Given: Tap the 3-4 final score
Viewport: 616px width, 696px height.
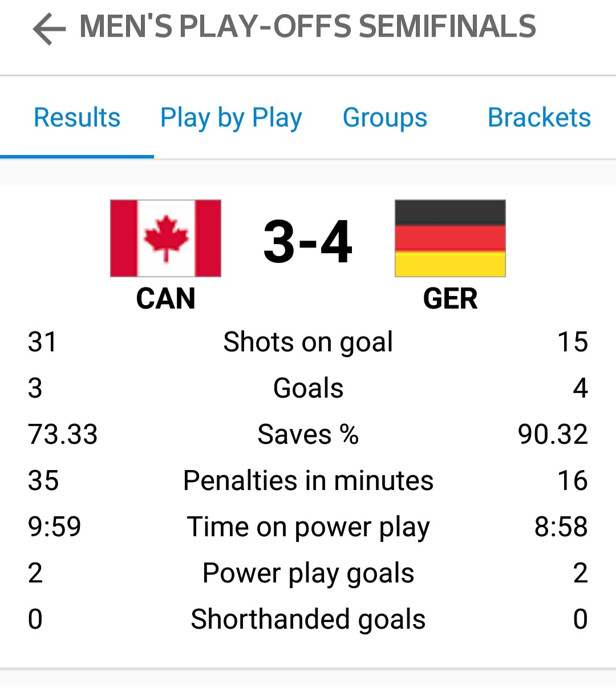Looking at the screenshot, I should click(308, 242).
